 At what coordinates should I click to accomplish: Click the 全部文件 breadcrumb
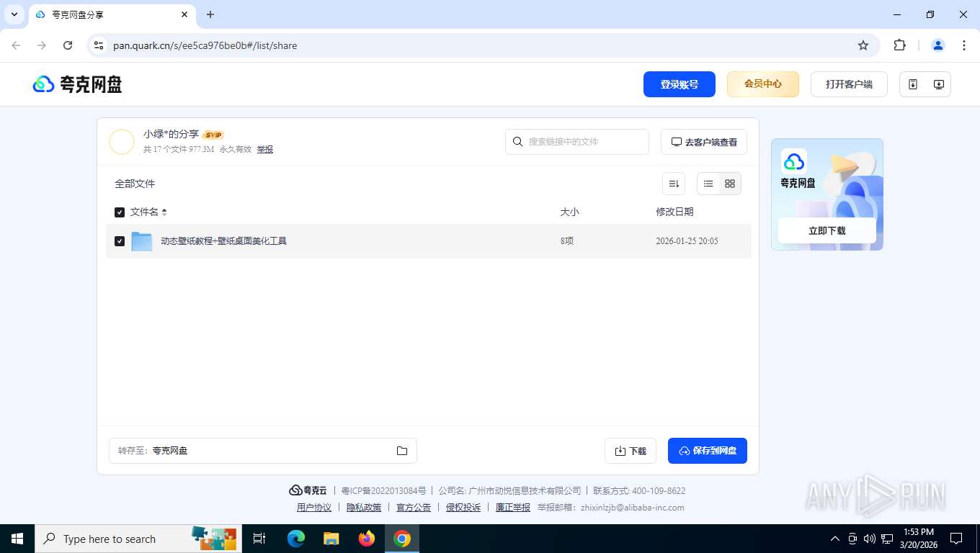135,184
